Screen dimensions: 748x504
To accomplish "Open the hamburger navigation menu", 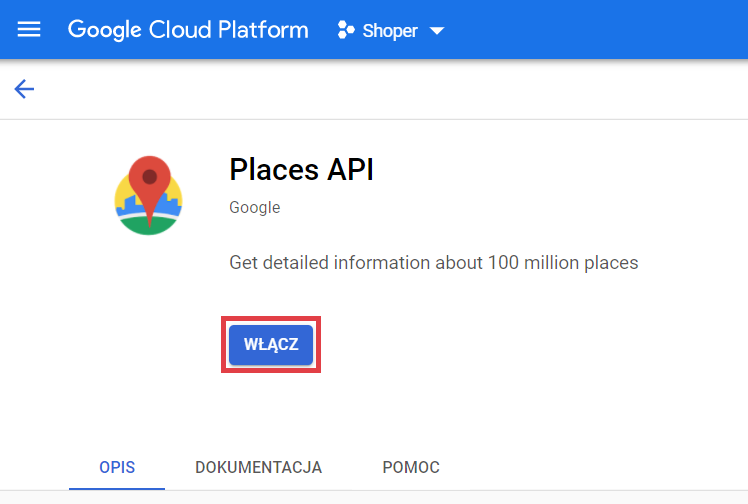I will (29, 30).
